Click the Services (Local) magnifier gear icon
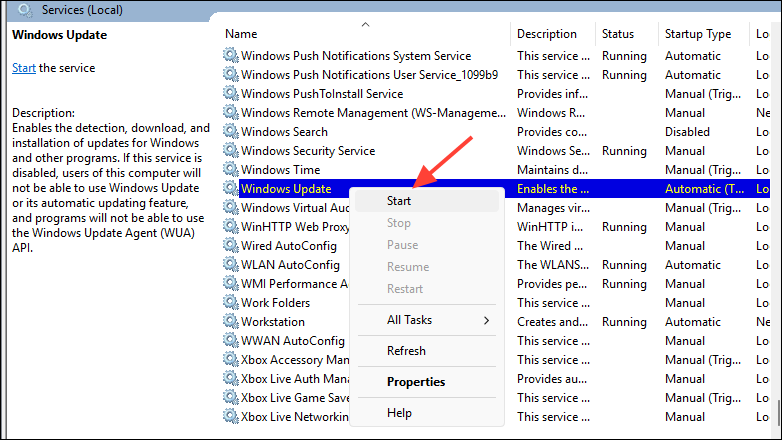Viewport: 782px width, 440px height. 24,9
